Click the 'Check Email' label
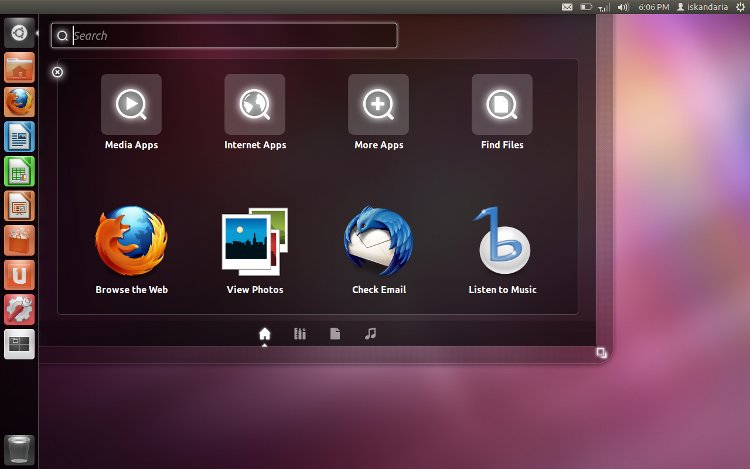Viewport: 750px width, 469px height. pyautogui.click(x=379, y=290)
